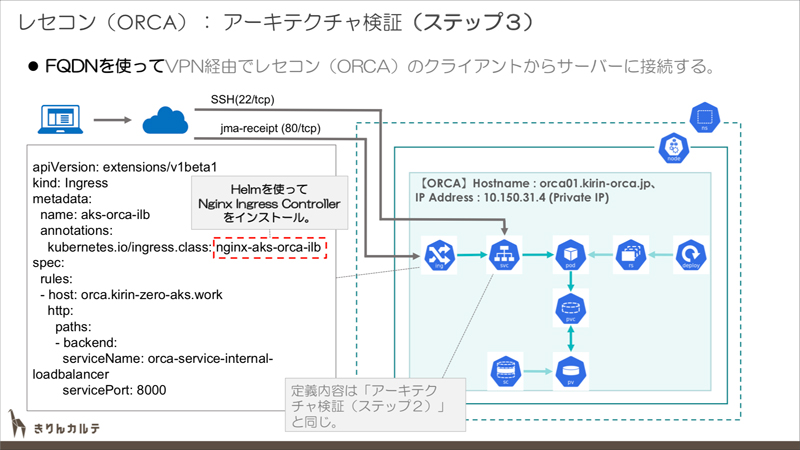Click the Kubernetes ns (namespace) icon
The width and height of the screenshot is (800, 450).
(705, 117)
